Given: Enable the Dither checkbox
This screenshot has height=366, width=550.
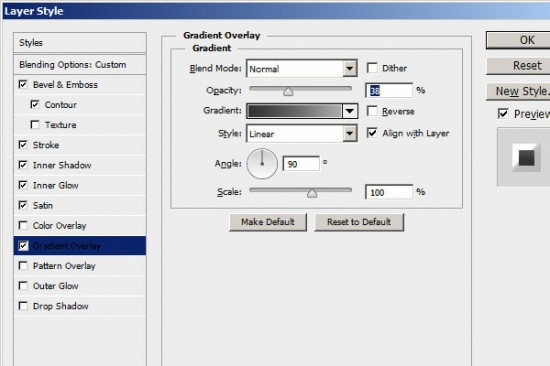Looking at the screenshot, I should pyautogui.click(x=372, y=68).
